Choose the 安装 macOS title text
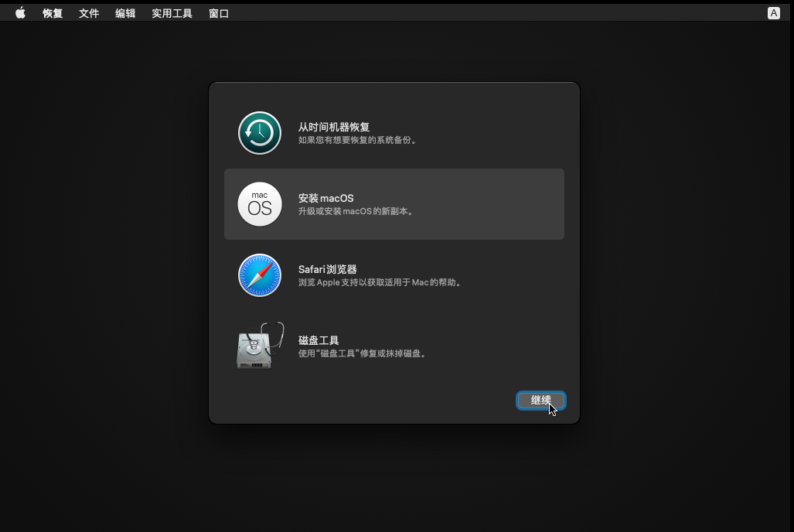This screenshot has width=794, height=532. tap(326, 198)
